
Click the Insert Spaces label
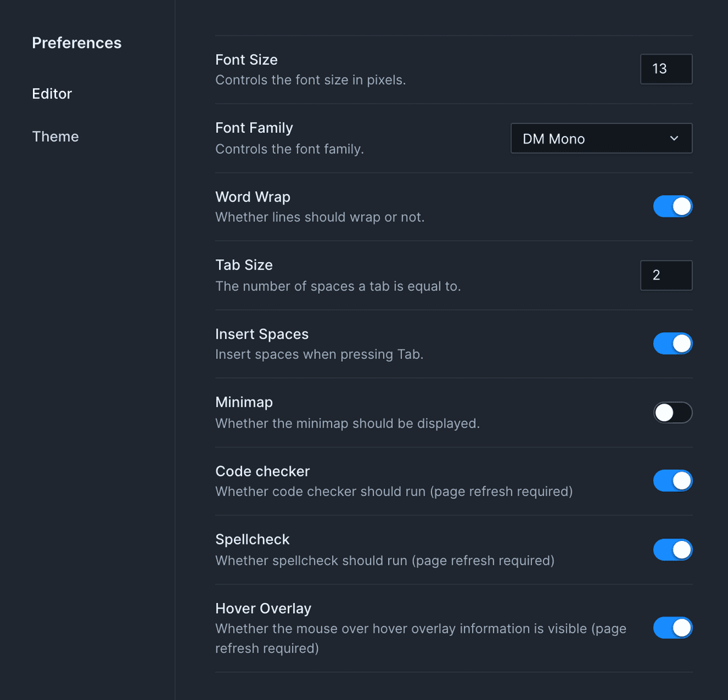(x=262, y=333)
